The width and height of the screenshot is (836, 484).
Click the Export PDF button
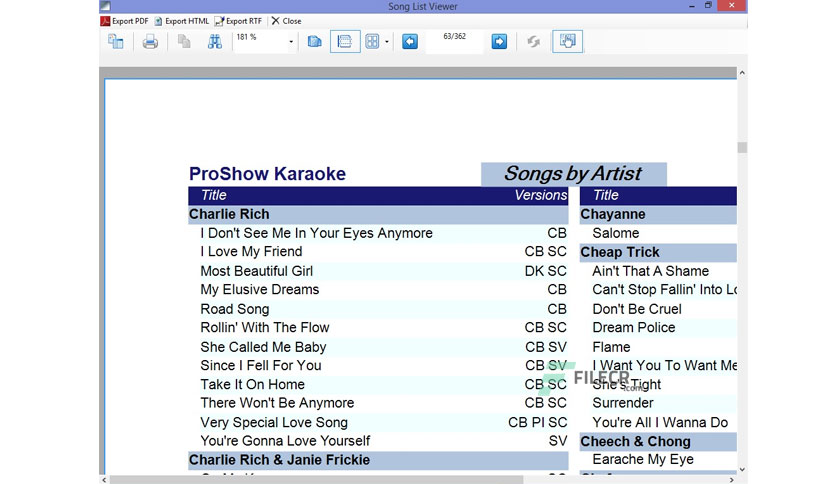pos(124,21)
